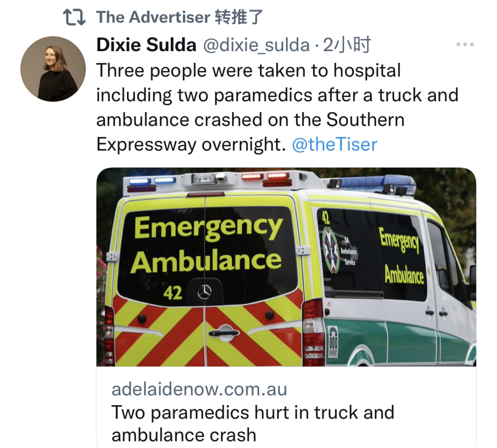Click the SA Ambulance Service emblem
The width and height of the screenshot is (497, 448).
[330, 250]
